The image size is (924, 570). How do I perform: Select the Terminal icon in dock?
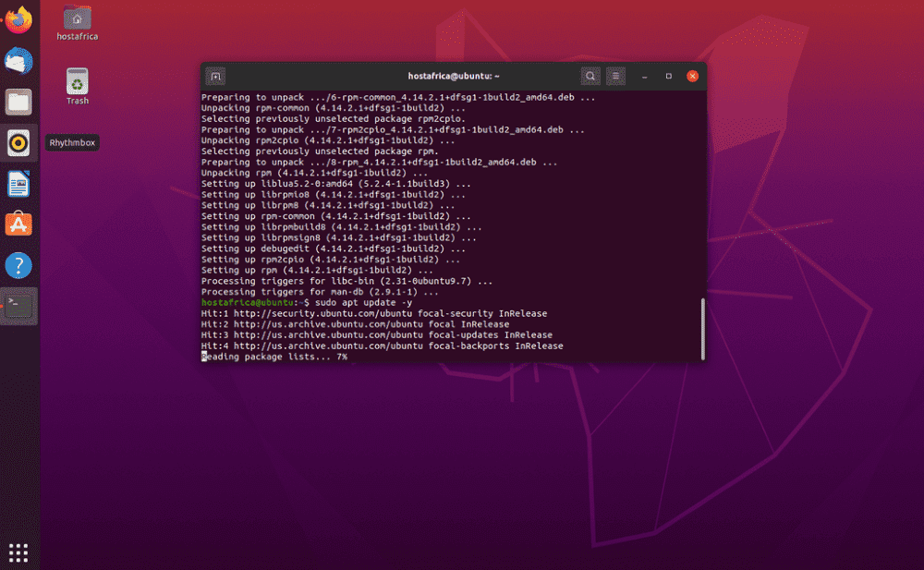[18, 306]
